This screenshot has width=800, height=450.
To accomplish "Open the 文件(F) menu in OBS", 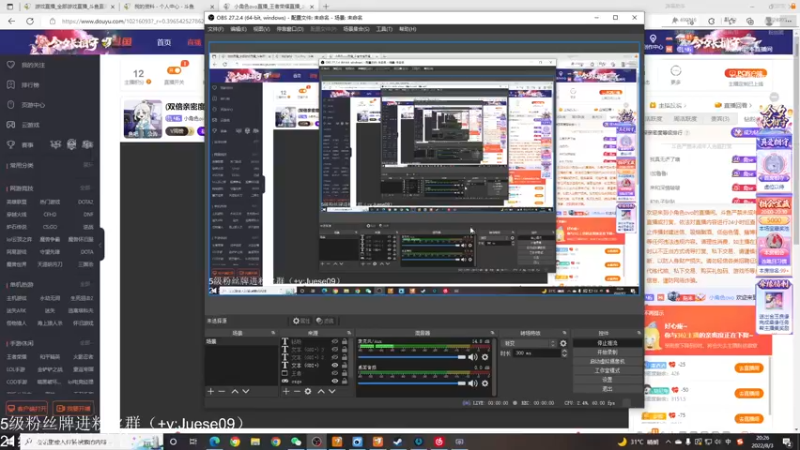I will pyautogui.click(x=215, y=29).
